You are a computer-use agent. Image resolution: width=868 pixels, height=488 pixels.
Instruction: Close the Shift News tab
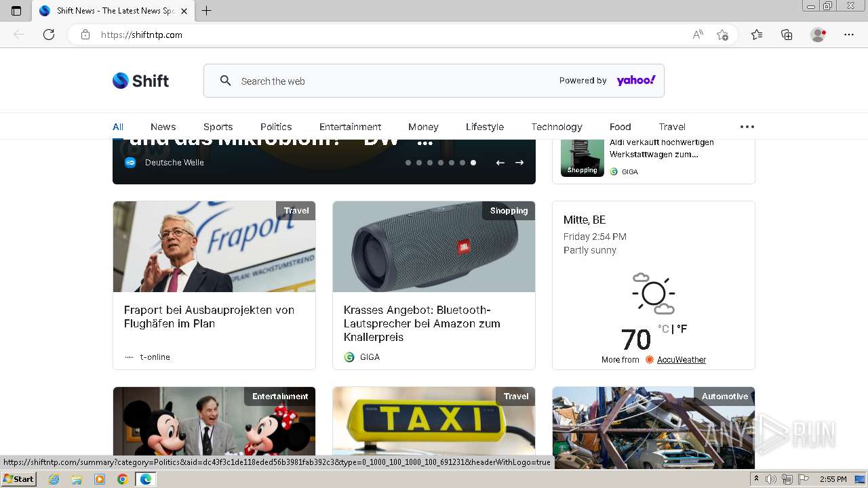184,10
